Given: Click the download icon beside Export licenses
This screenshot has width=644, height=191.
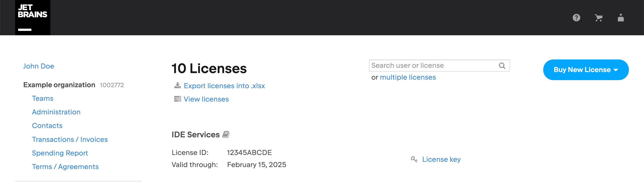Looking at the screenshot, I should click(x=178, y=85).
